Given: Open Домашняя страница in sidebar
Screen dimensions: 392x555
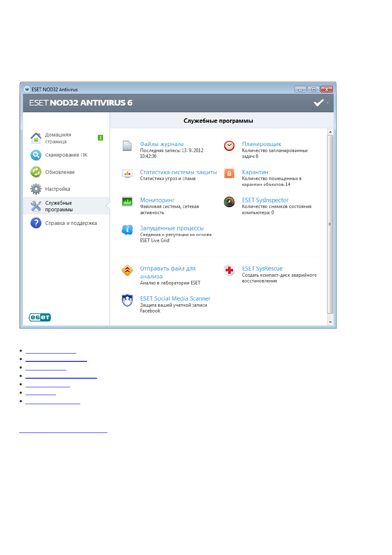Looking at the screenshot, I should 58,138.
